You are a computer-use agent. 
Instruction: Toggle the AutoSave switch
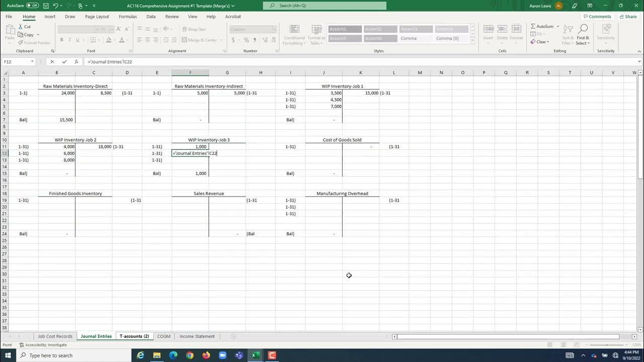point(32,6)
